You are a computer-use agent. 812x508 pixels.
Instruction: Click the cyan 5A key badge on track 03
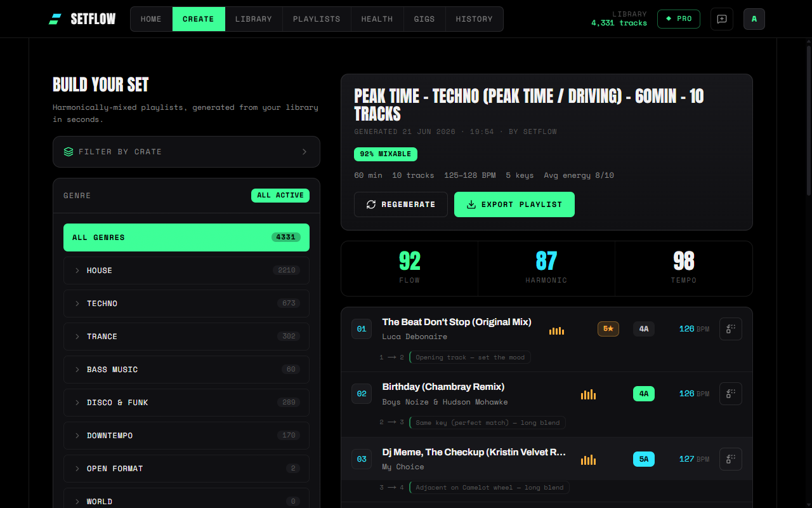click(644, 459)
